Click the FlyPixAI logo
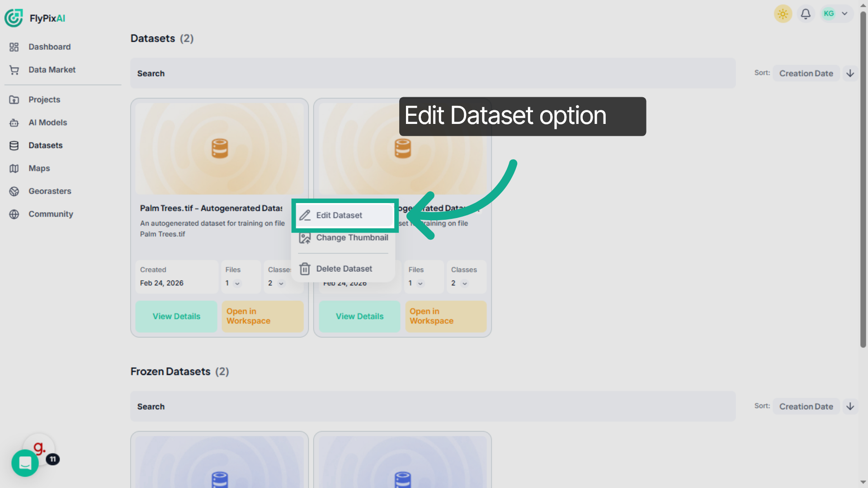 pyautogui.click(x=35, y=18)
